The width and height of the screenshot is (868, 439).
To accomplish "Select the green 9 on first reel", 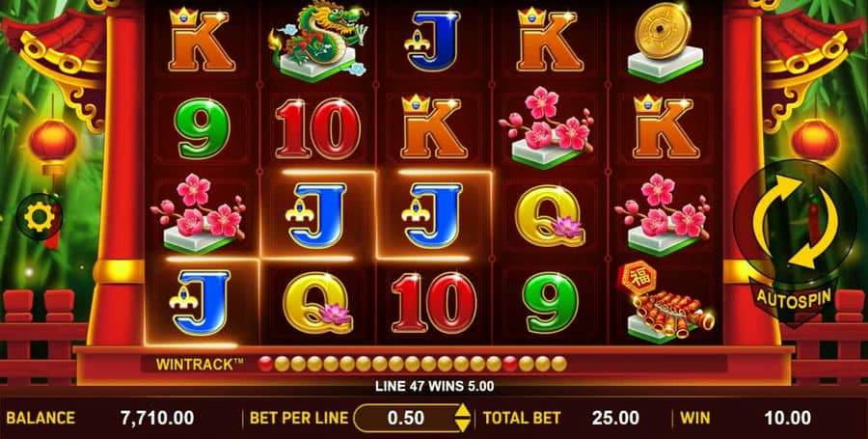I will [203, 128].
